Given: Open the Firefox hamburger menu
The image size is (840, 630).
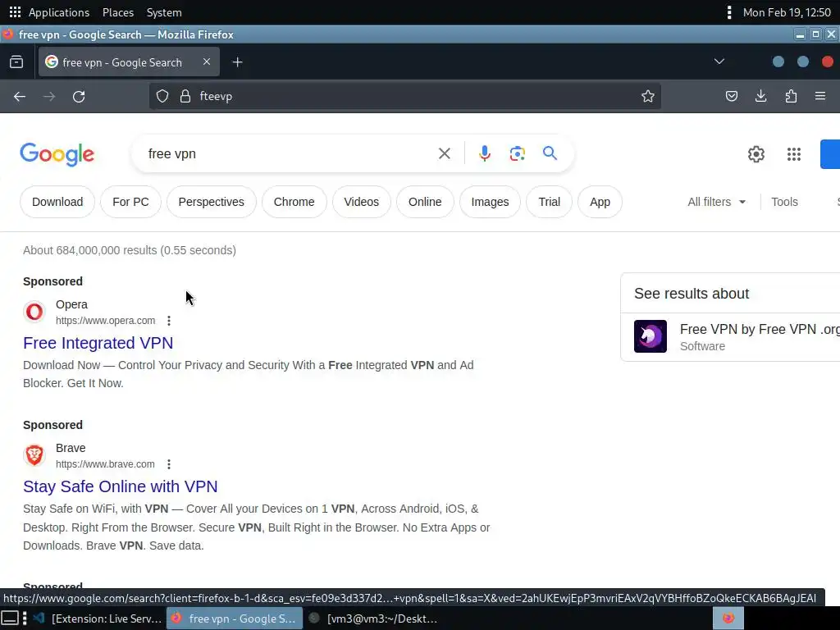Looking at the screenshot, I should (820, 97).
